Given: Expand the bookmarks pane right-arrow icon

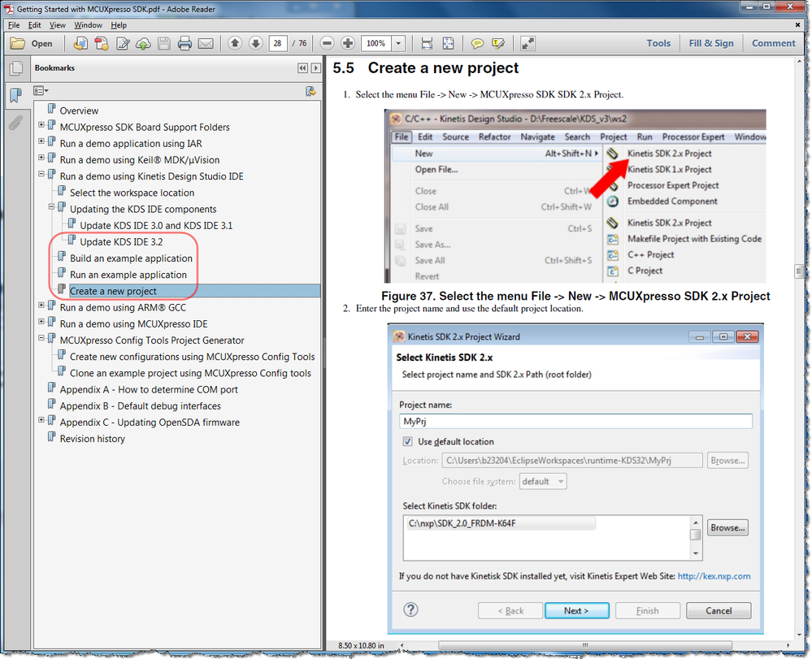Looking at the screenshot, I should (316, 67).
